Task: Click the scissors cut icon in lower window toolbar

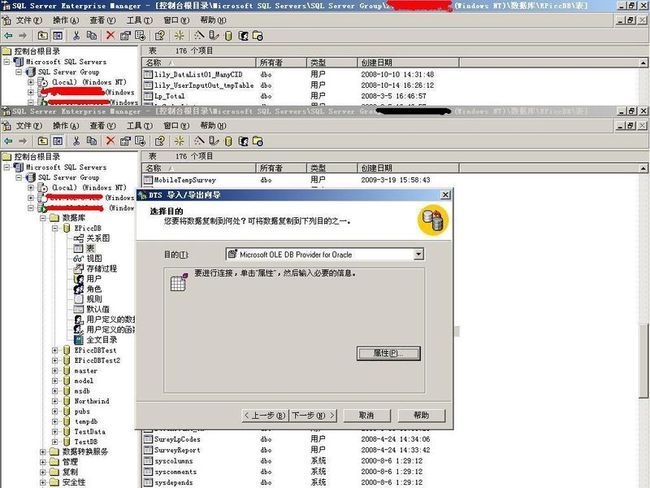Action: [76, 141]
